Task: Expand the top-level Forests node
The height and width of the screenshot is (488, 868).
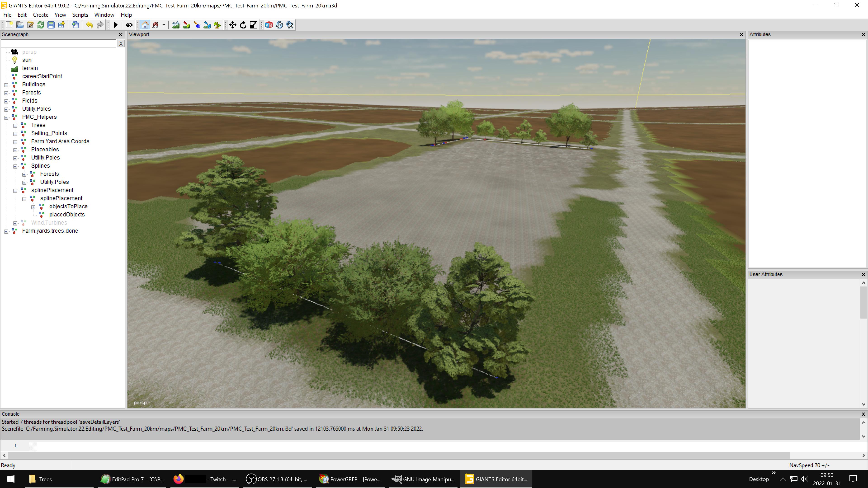Action: coord(6,93)
